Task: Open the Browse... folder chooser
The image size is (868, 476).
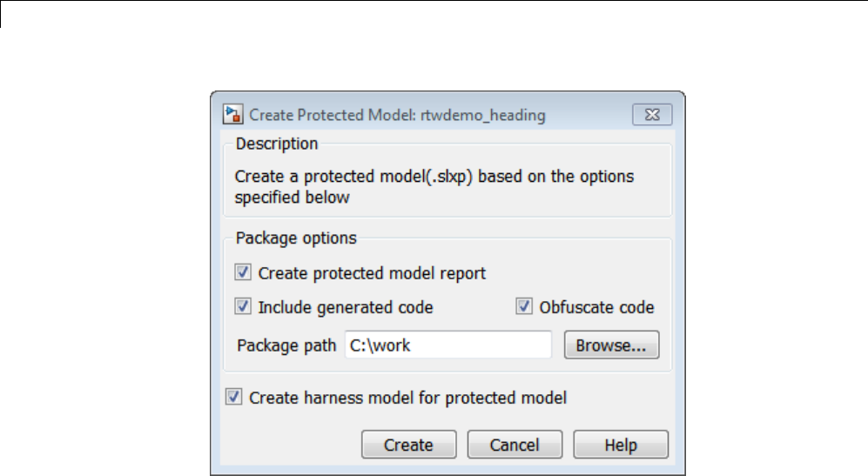Action: tap(611, 345)
